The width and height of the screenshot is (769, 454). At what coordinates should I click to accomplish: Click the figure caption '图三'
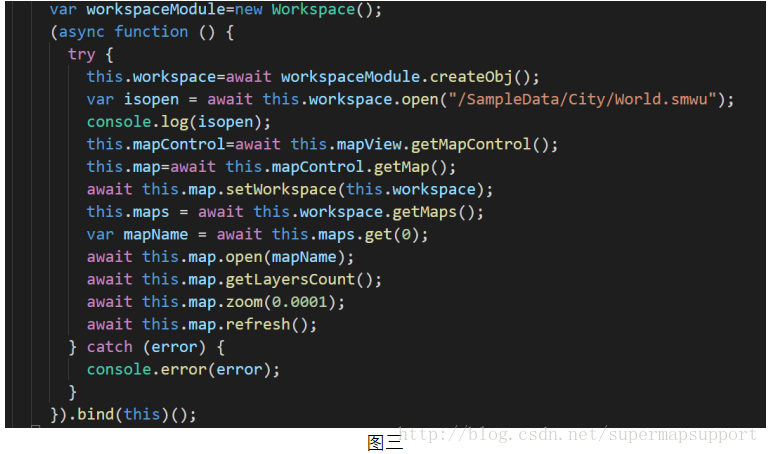tap(384, 443)
